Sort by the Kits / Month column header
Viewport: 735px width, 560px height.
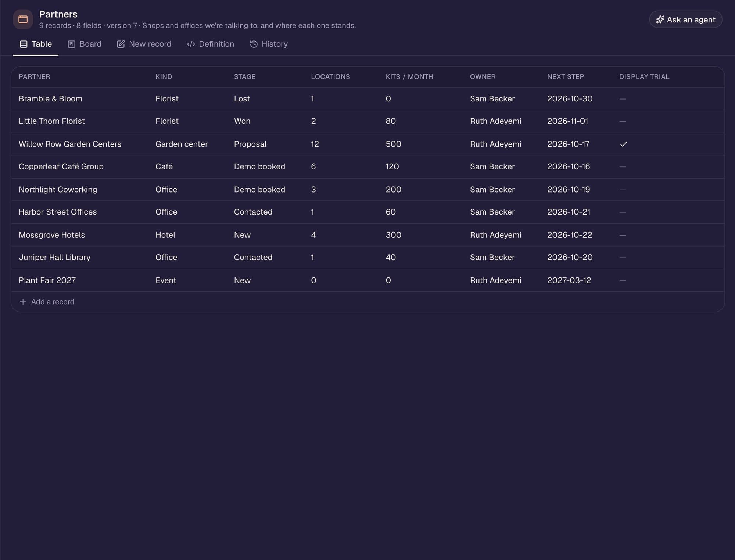coord(409,77)
